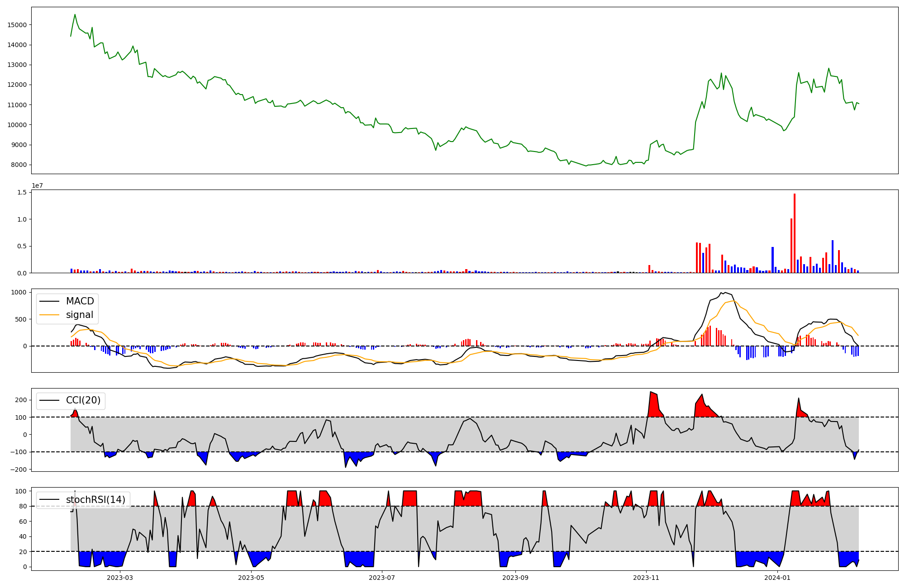Click the black MACD legend line swatch
Screen dimensions: 905x588
coord(49,301)
